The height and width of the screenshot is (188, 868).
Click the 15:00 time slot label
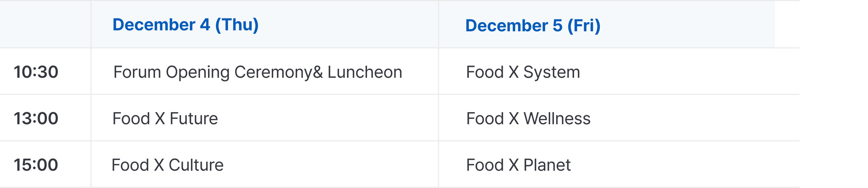36,165
